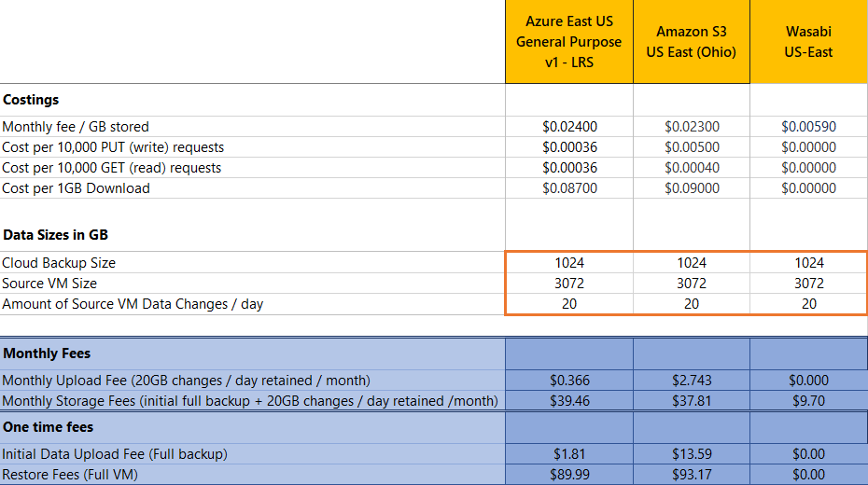This screenshot has width=868, height=485.
Task: Click Azure monthly fee $0.02400 cell
Action: [x=569, y=127]
